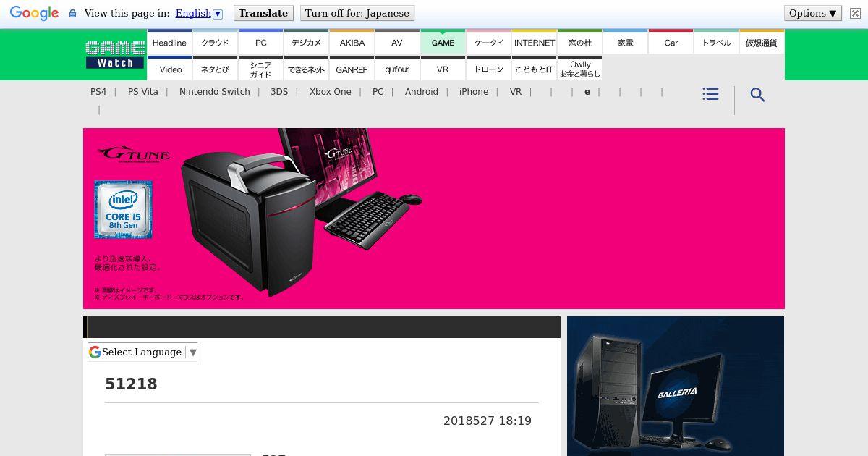Close the Google translate bar
The image size is (868, 456).
[x=855, y=13]
